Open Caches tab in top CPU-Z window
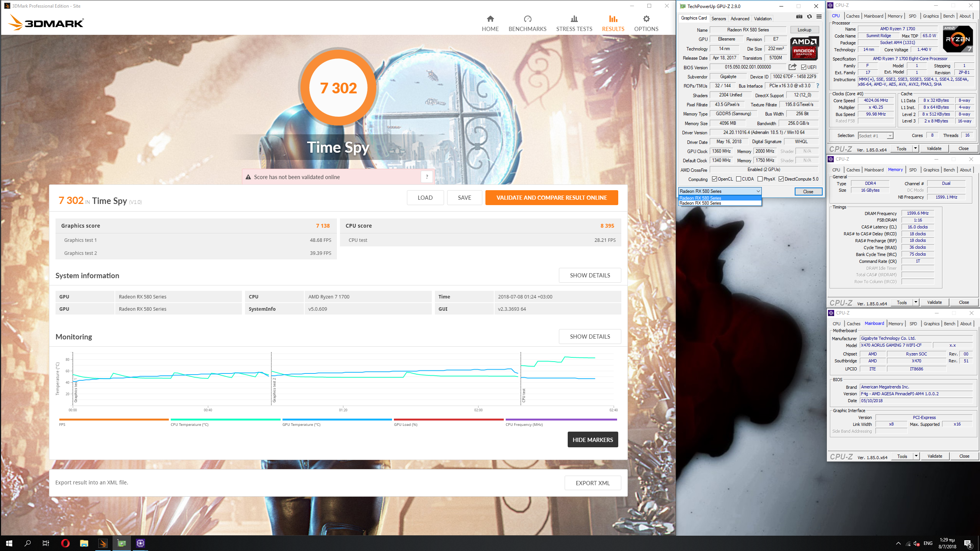Screen dimensions: 980x551 coord(853,16)
